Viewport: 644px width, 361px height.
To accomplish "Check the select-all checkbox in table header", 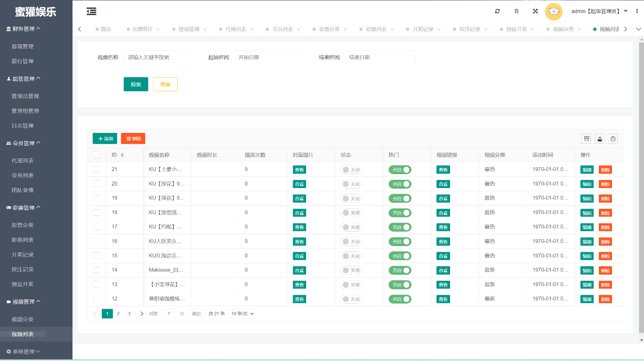I will 97,155.
